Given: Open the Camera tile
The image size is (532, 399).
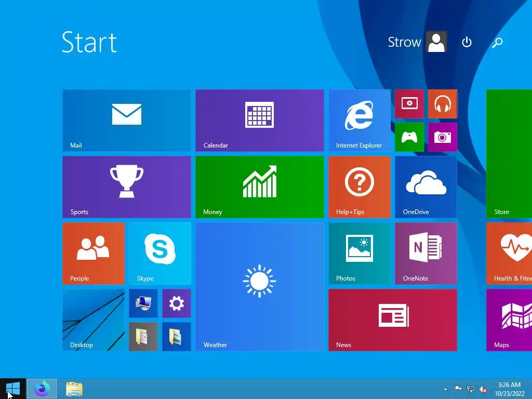Looking at the screenshot, I should [x=443, y=137].
